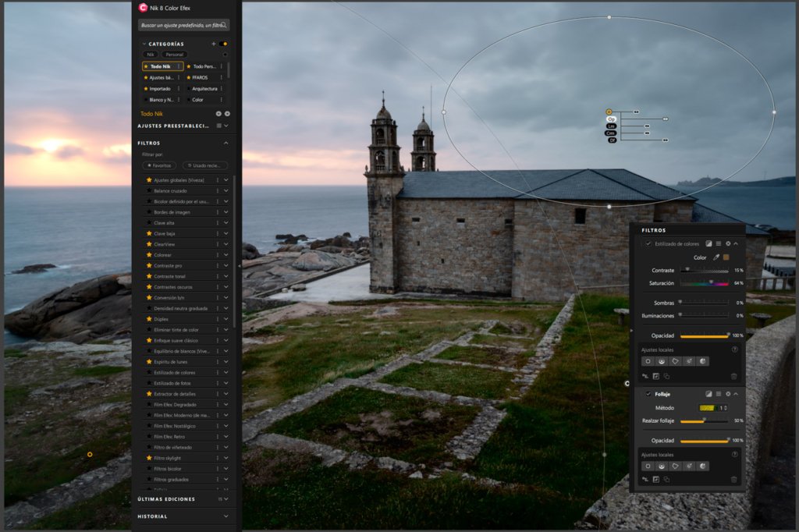Image resolution: width=799 pixels, height=532 pixels.
Task: Switch to the Personal category tab
Action: pyautogui.click(x=174, y=55)
